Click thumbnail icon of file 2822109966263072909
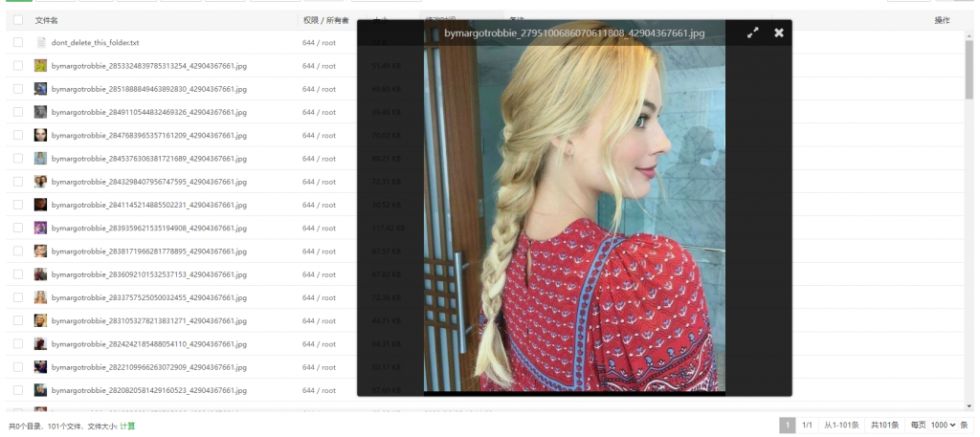 pyautogui.click(x=40, y=366)
